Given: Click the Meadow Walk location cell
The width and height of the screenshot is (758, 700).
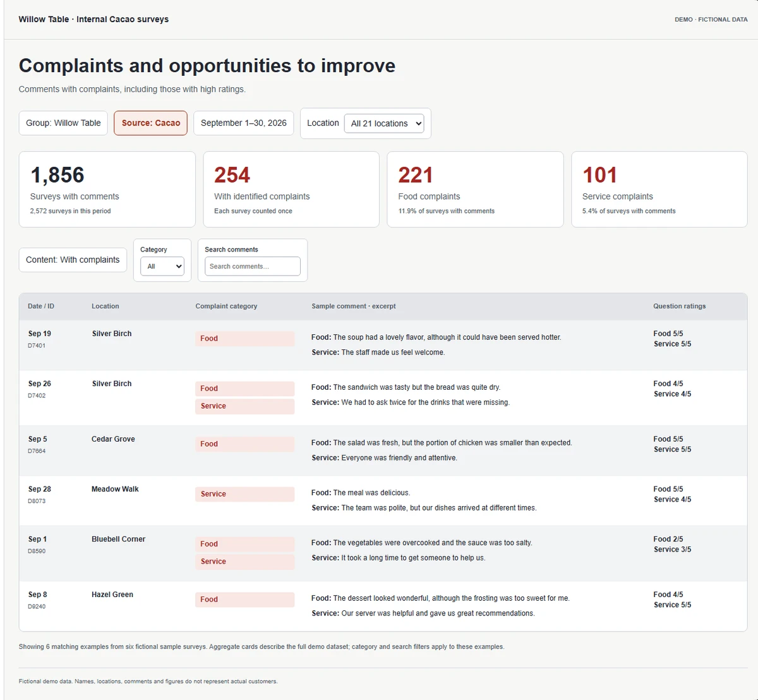Looking at the screenshot, I should pyautogui.click(x=115, y=489).
